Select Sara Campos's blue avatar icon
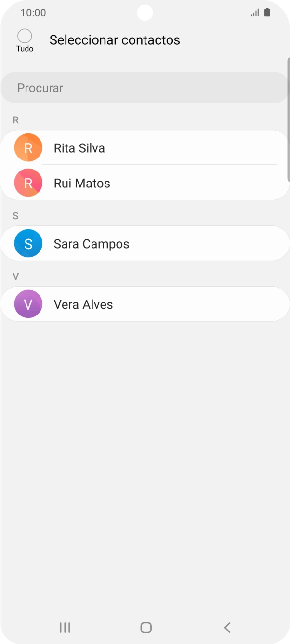 coord(27,243)
